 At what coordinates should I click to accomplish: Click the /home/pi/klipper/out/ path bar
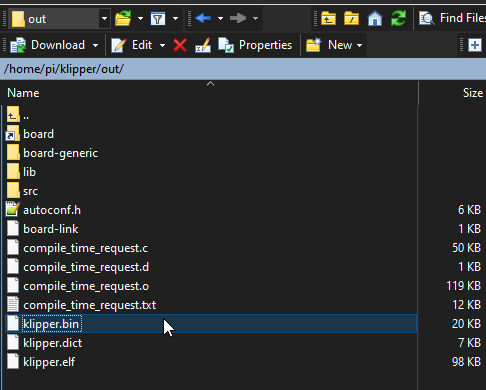point(243,69)
